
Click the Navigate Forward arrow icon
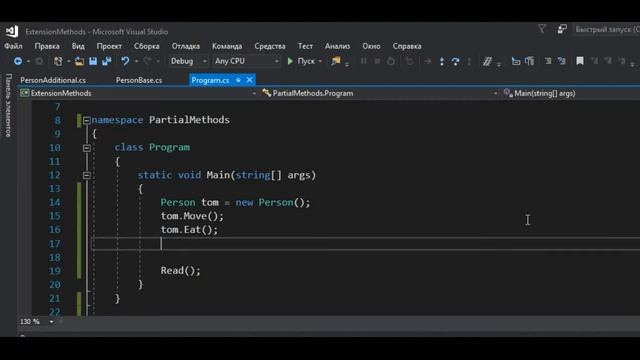39,61
